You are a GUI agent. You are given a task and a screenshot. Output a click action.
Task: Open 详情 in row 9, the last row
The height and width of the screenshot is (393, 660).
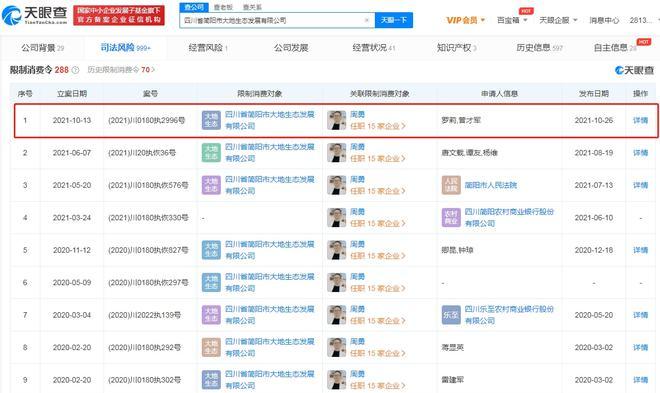tap(640, 380)
